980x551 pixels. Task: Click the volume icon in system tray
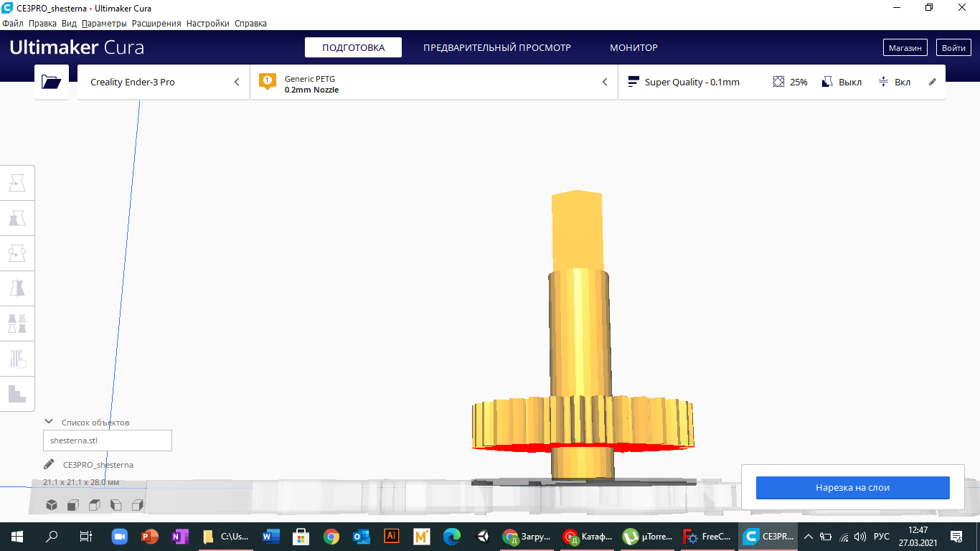click(860, 536)
